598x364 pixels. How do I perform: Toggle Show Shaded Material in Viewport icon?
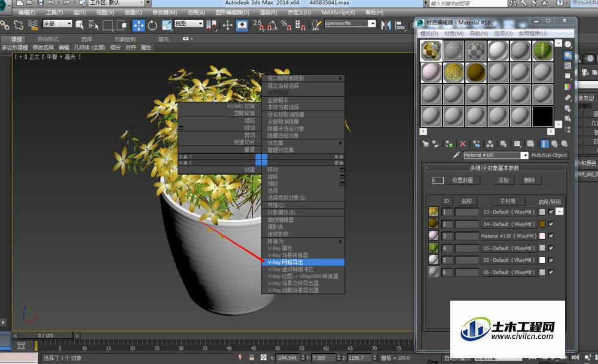point(530,143)
